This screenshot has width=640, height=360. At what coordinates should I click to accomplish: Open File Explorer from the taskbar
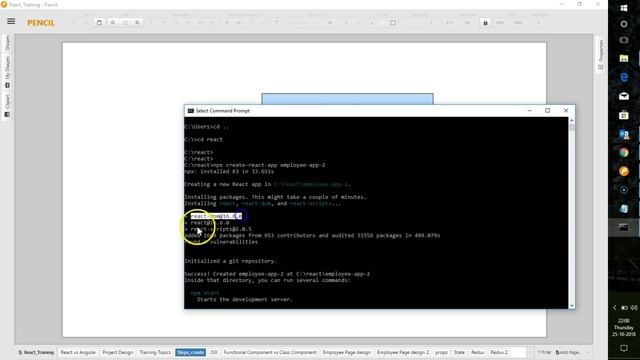(624, 58)
